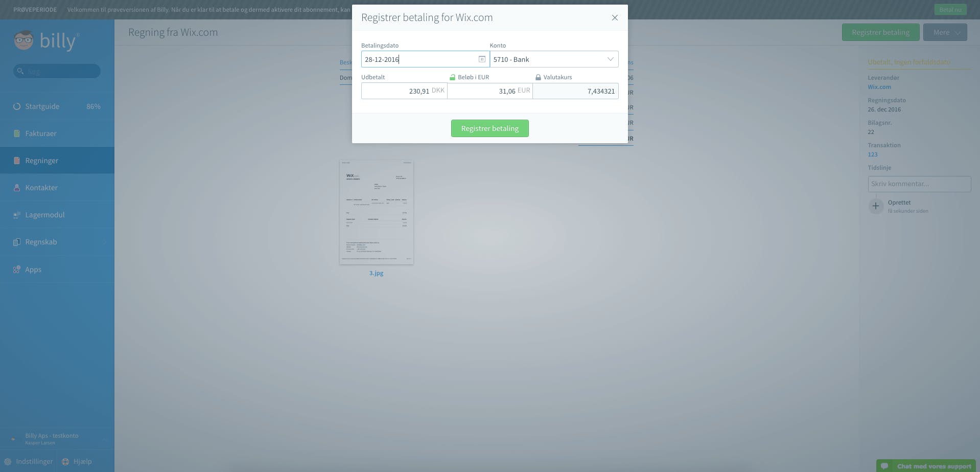Click the Lagermodul icon

pyautogui.click(x=17, y=215)
